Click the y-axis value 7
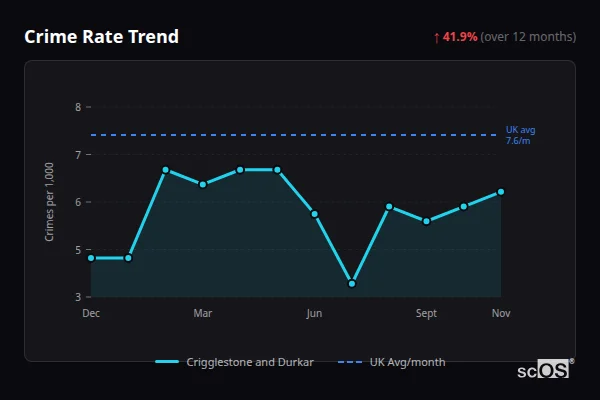 coord(78,155)
